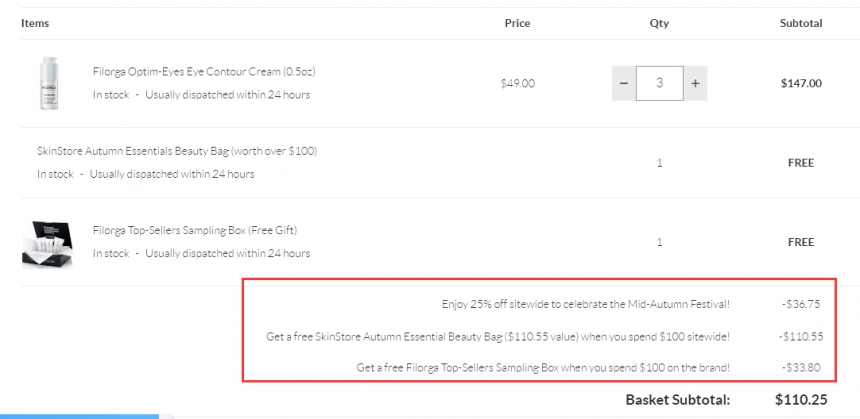Click the free Autumn Essential Beauty Bag offer
Screen dimensions: 860x419
click(x=498, y=336)
